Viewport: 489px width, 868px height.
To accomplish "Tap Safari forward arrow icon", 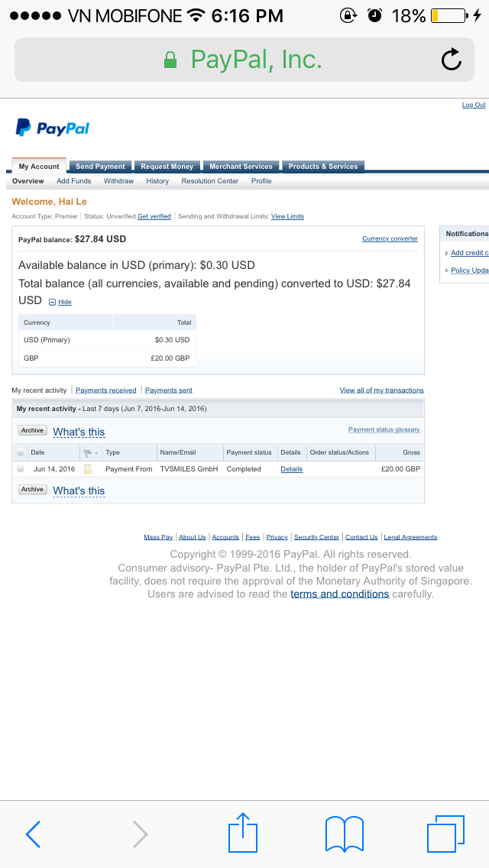I will [x=140, y=834].
